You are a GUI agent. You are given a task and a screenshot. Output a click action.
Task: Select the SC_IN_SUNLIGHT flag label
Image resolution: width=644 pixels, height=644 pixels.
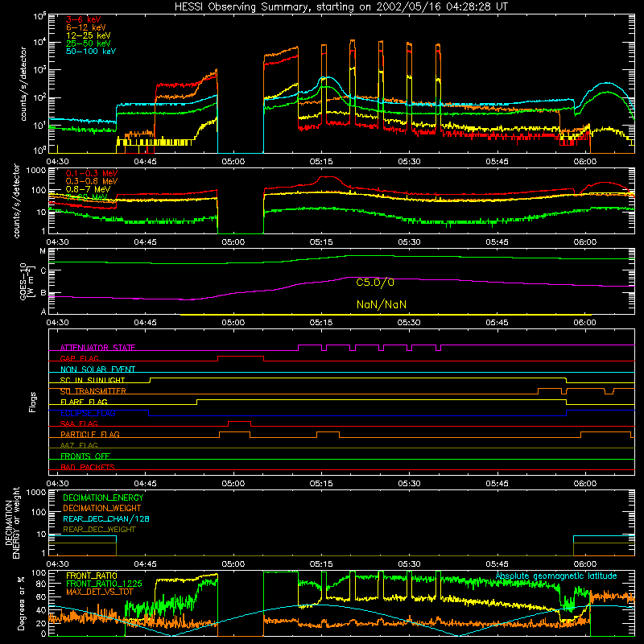pos(93,380)
